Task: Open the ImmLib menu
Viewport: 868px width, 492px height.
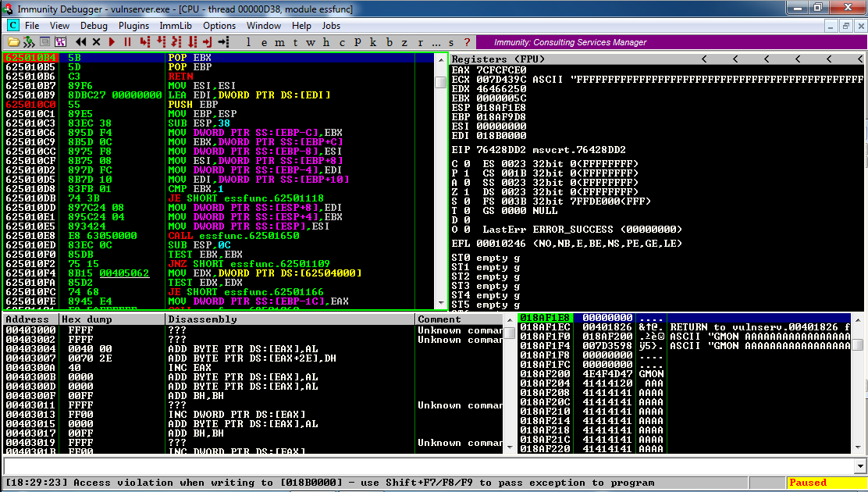Action: point(175,26)
